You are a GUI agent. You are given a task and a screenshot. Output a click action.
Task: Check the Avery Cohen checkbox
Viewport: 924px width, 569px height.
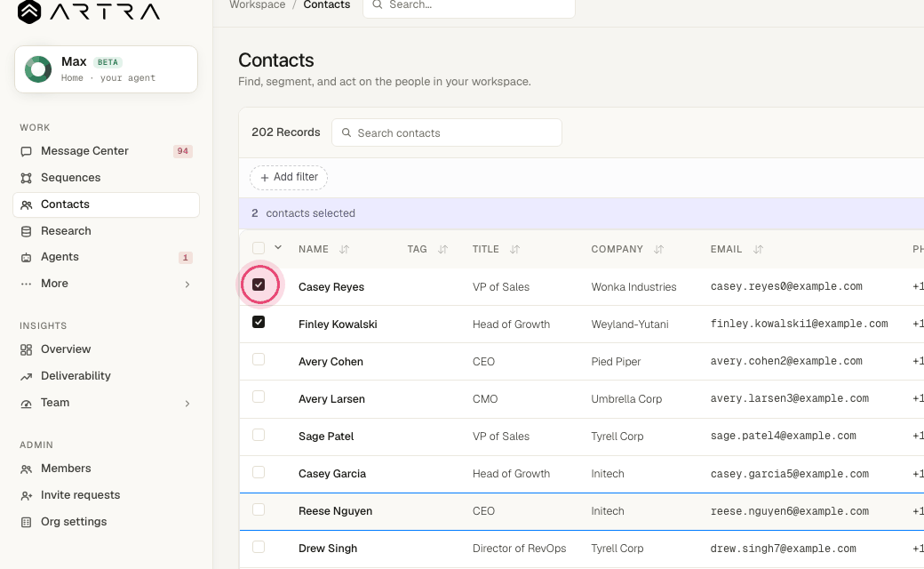click(259, 360)
